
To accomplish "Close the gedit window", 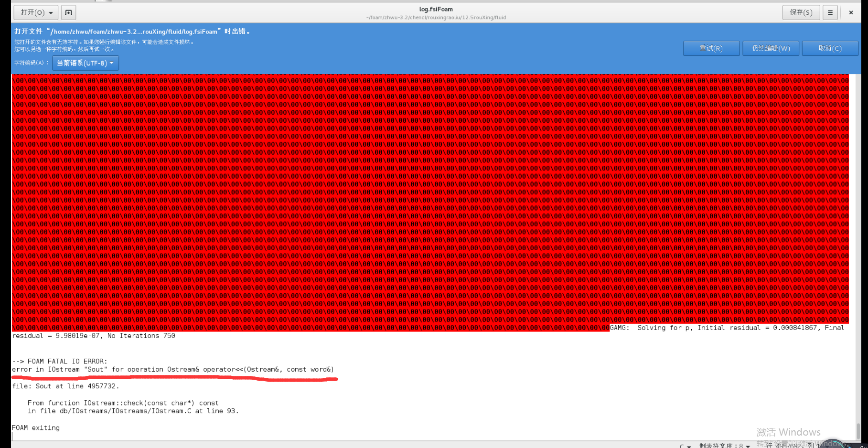I will [x=851, y=12].
